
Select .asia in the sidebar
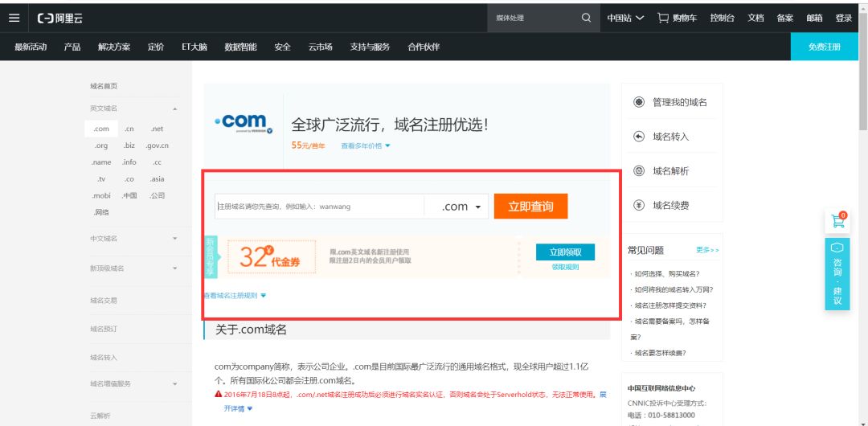click(x=158, y=179)
